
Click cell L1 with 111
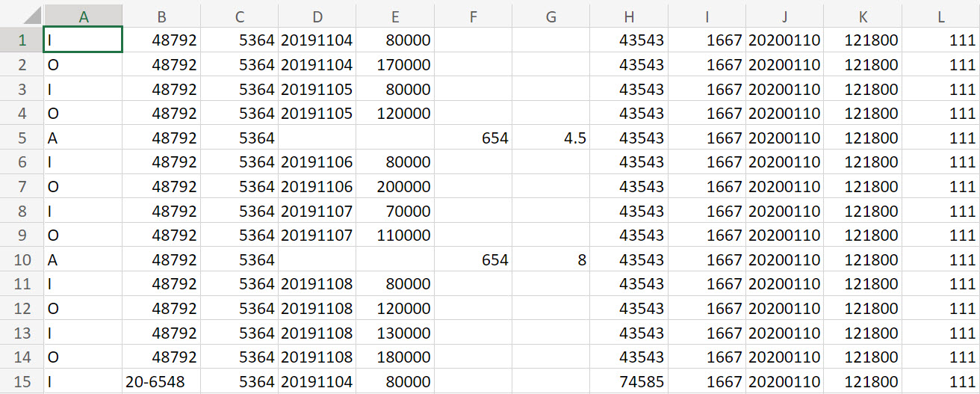pos(941,40)
